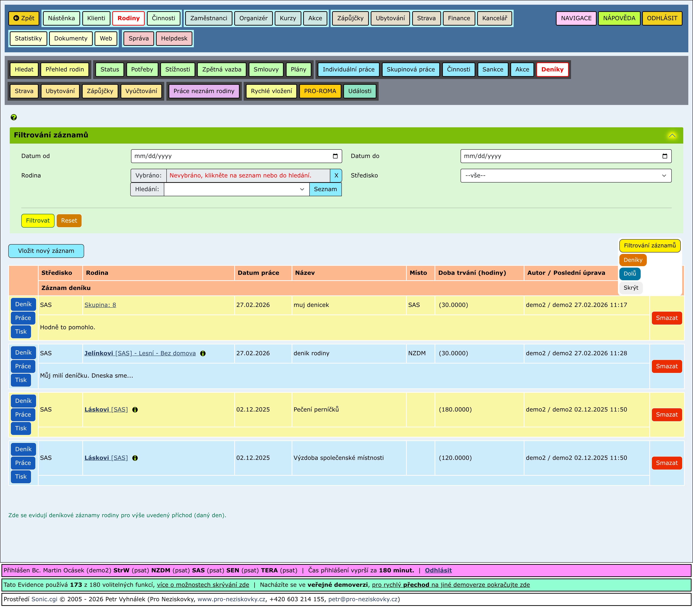
Task: Open the Středisko dropdown
Action: pyautogui.click(x=566, y=175)
